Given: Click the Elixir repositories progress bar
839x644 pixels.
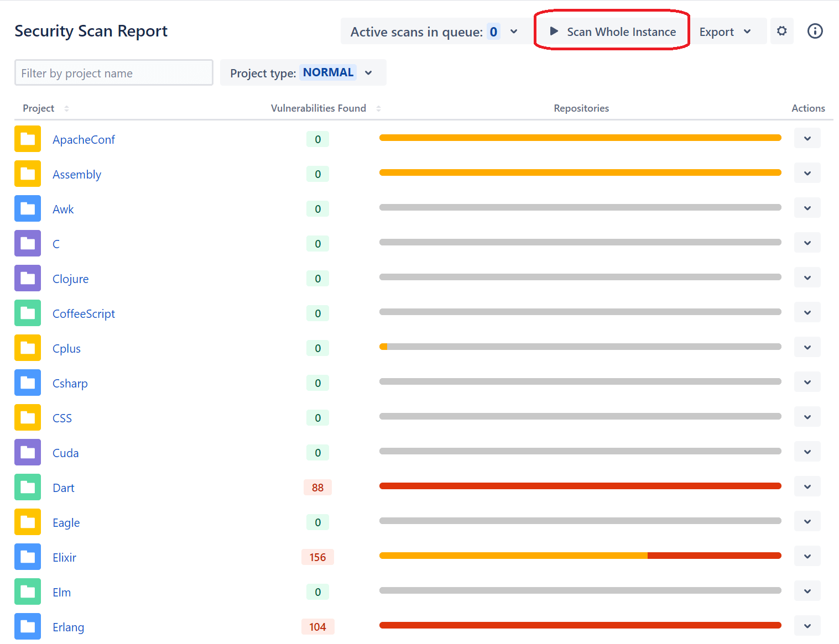Looking at the screenshot, I should 580,556.
